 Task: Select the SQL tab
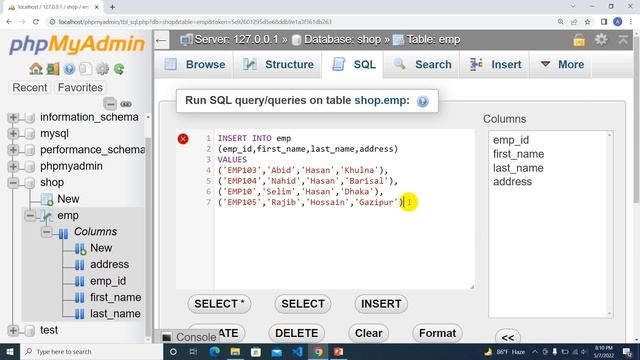(x=353, y=64)
